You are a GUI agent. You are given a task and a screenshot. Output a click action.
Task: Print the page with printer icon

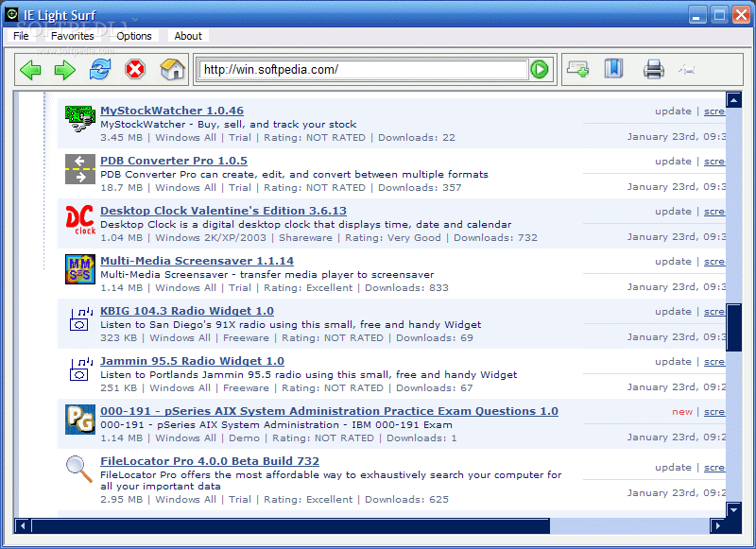tap(654, 69)
